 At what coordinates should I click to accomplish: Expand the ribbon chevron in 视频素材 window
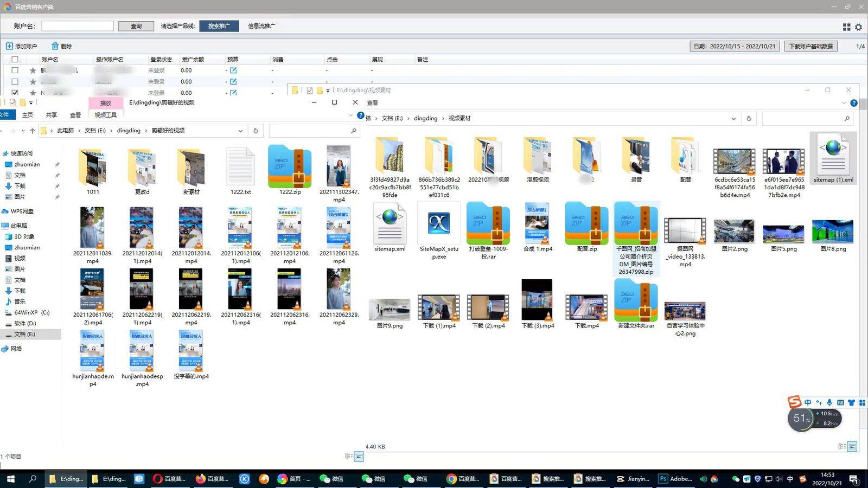click(844, 102)
